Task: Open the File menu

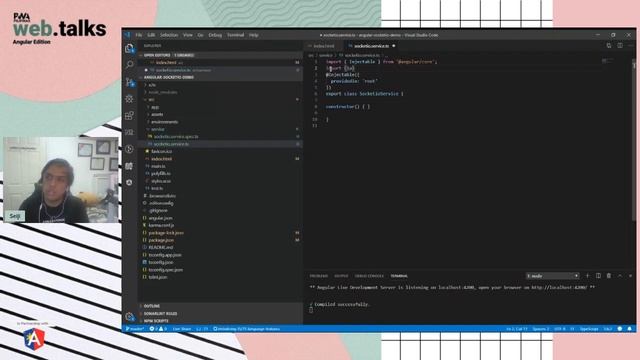Action: pos(139,35)
